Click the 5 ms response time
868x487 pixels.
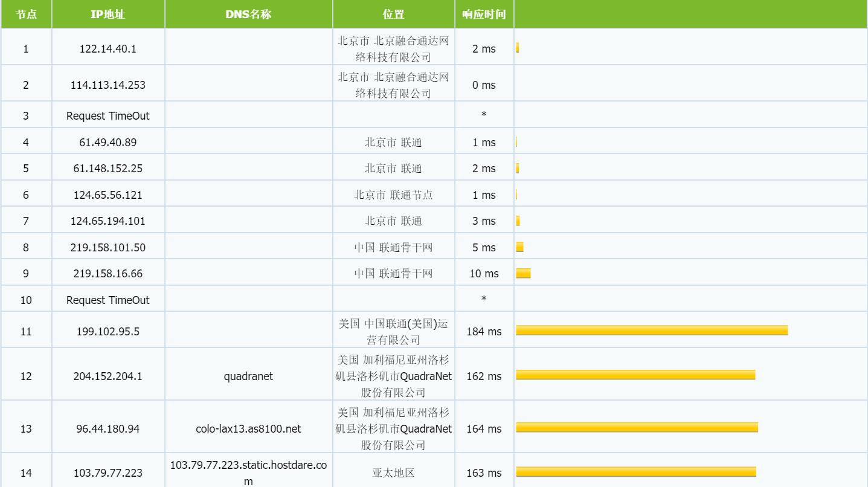tap(484, 248)
